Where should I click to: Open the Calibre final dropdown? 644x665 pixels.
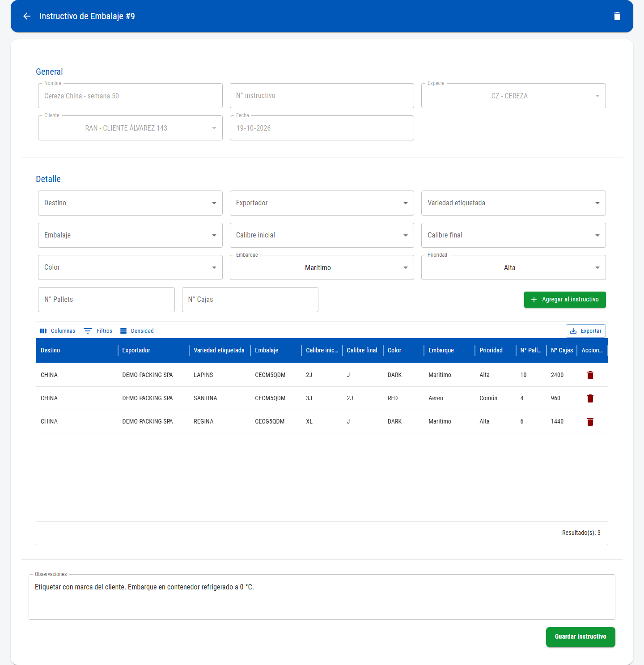(513, 235)
